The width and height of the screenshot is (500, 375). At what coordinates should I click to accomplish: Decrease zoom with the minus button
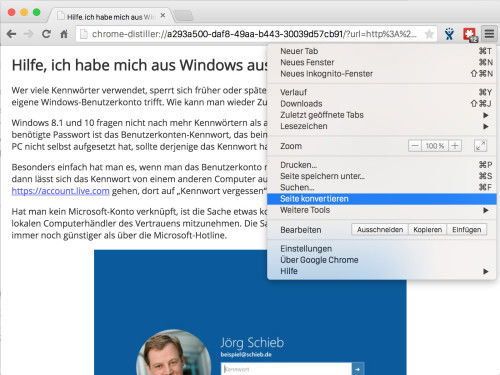pos(415,146)
